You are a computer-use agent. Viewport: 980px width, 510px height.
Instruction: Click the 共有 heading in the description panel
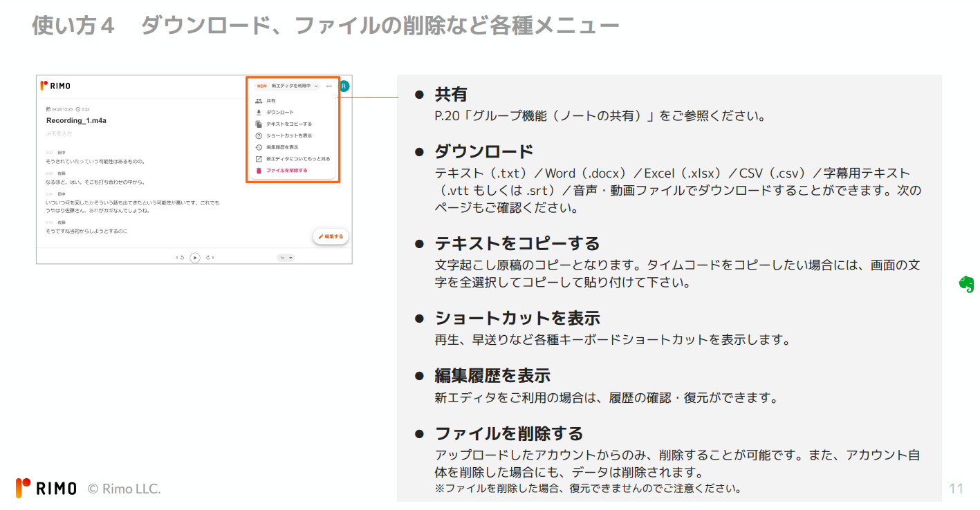pyautogui.click(x=451, y=95)
